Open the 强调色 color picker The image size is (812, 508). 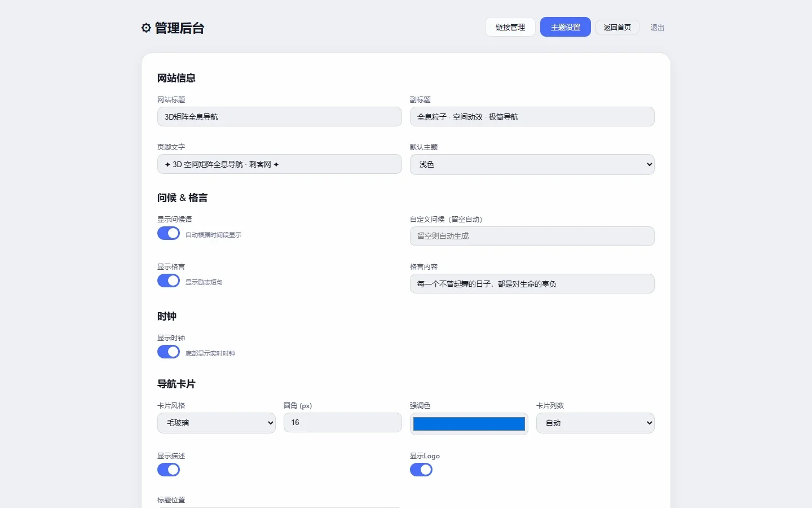(469, 424)
